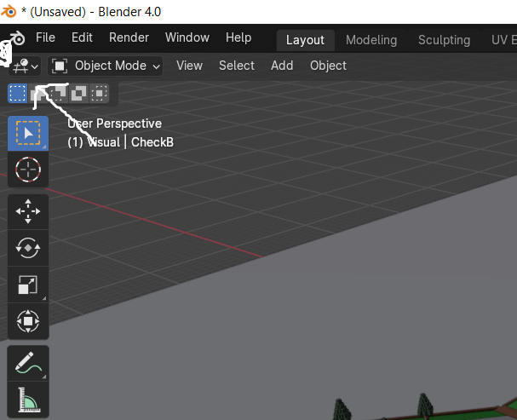Viewport: 517px width, 420px height.
Task: Select the Select Box tool
Action: pos(28,133)
